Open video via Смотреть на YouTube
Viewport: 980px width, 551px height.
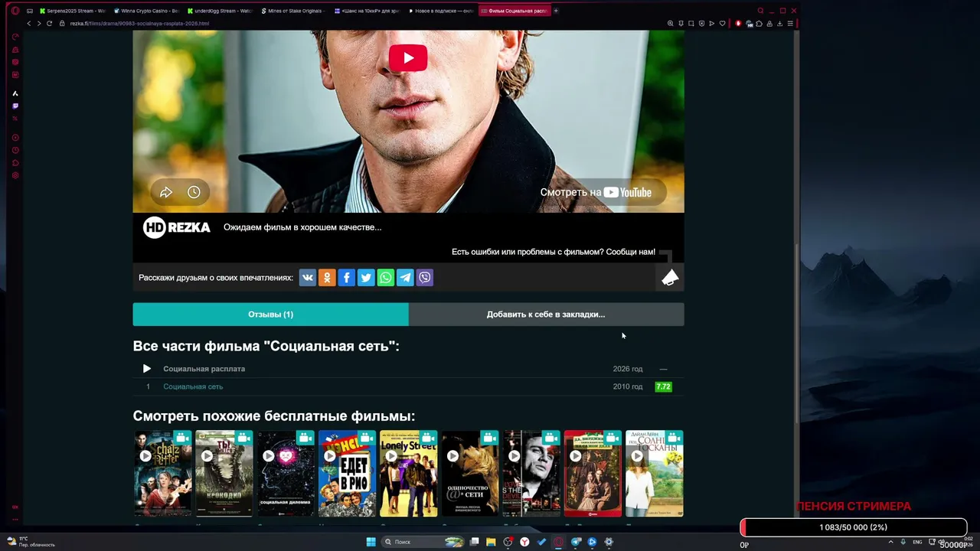coord(596,192)
